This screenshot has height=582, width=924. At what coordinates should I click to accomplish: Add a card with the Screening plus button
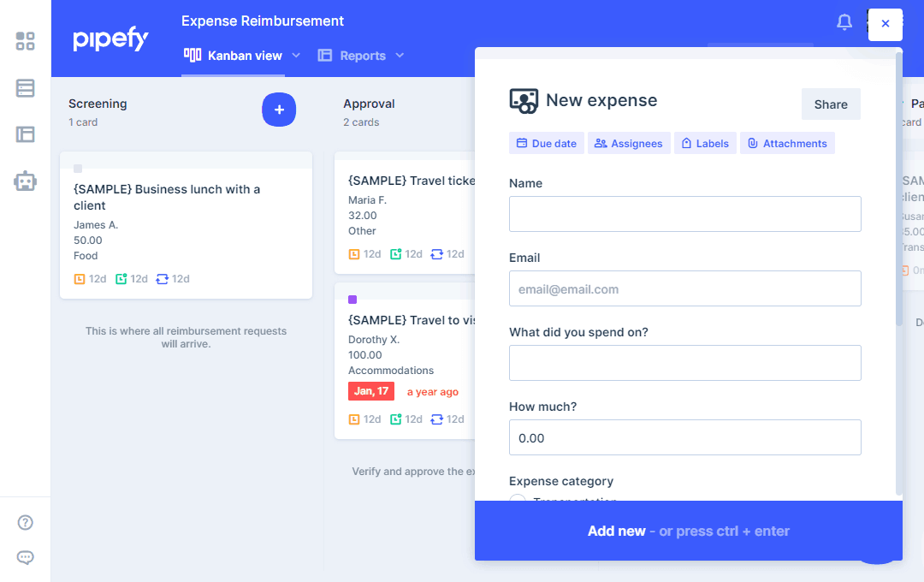279,110
